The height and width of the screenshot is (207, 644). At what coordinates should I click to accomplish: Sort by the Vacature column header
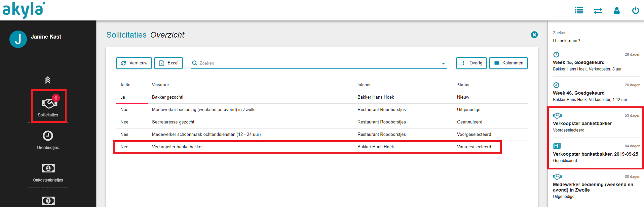(x=160, y=85)
